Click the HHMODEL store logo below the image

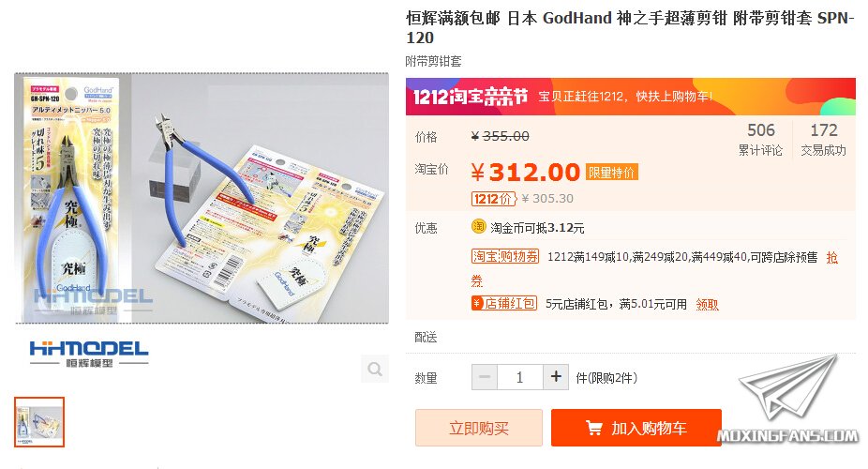pos(89,355)
